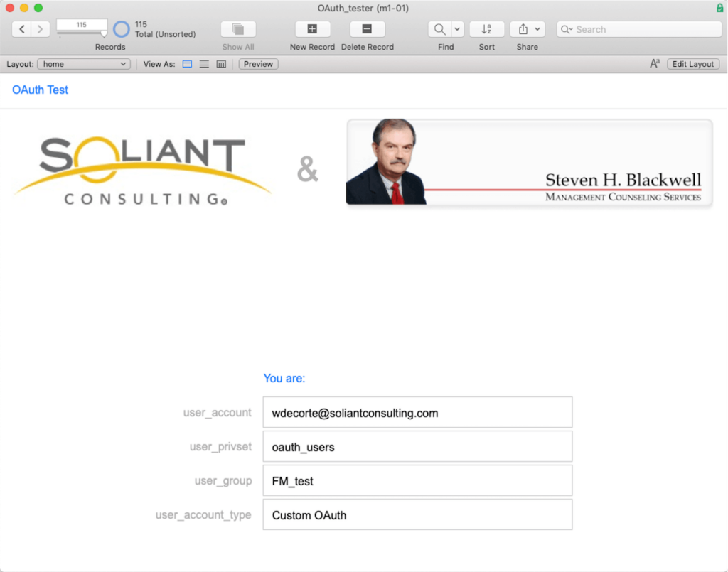The image size is (728, 572).
Task: Click the user_account field
Action: 417,413
